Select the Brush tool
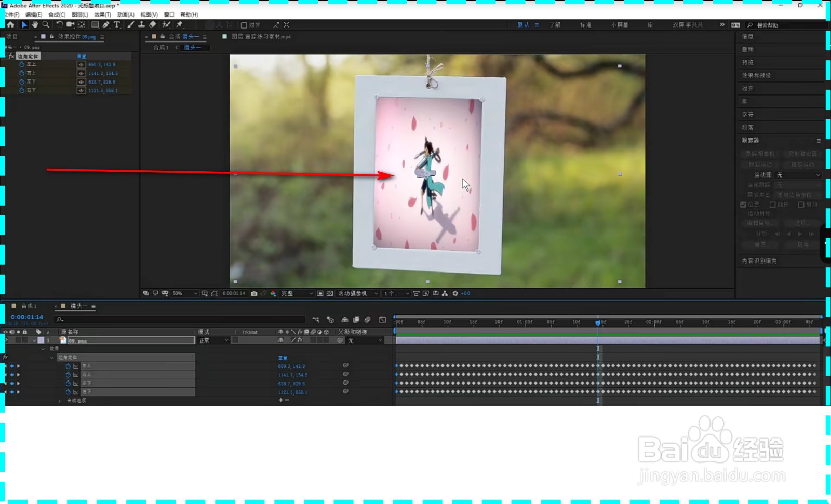 [130, 24]
